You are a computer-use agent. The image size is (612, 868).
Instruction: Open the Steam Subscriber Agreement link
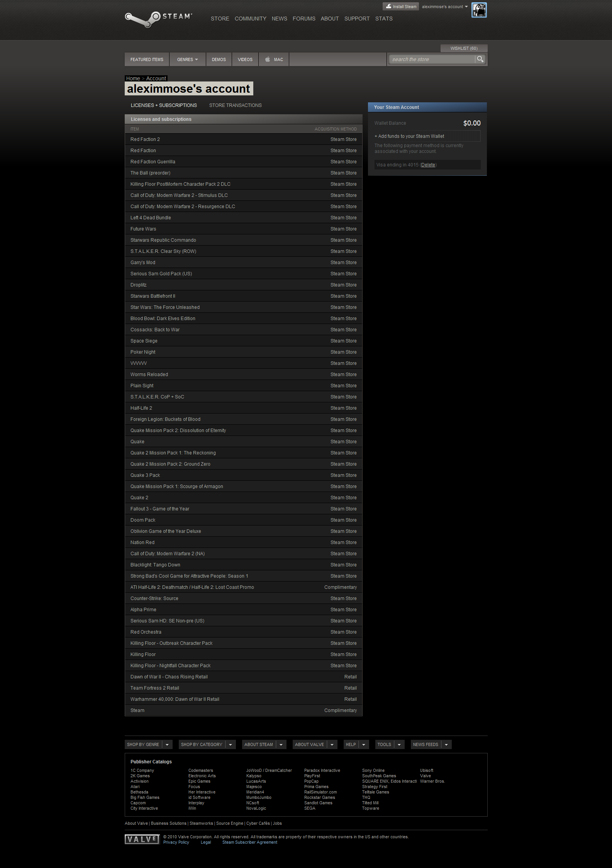coord(249,842)
